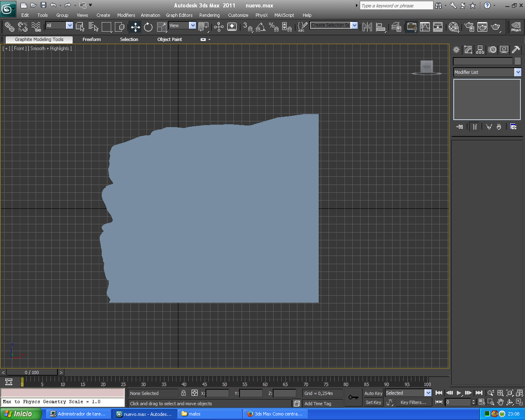Switch to the Object Paint ribbon tab
Screen dimensions: 525x420
point(169,39)
